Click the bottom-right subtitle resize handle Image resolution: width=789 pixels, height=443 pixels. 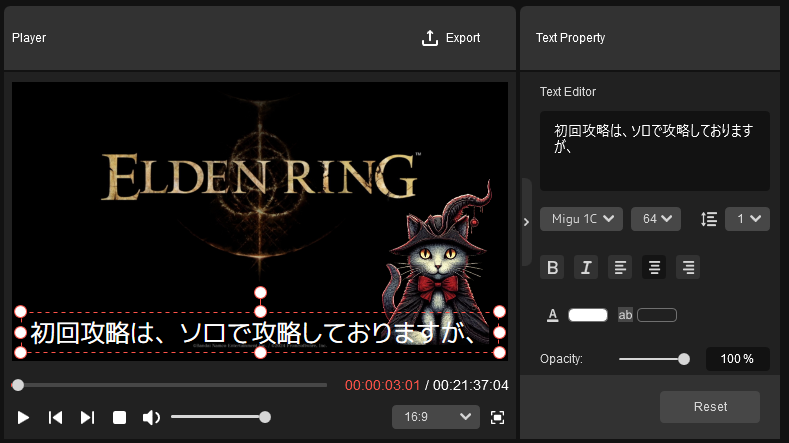[x=499, y=353]
